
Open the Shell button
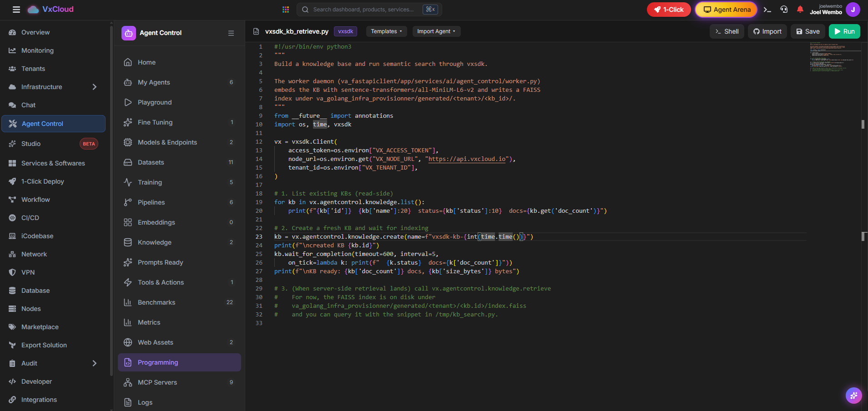[x=727, y=31]
